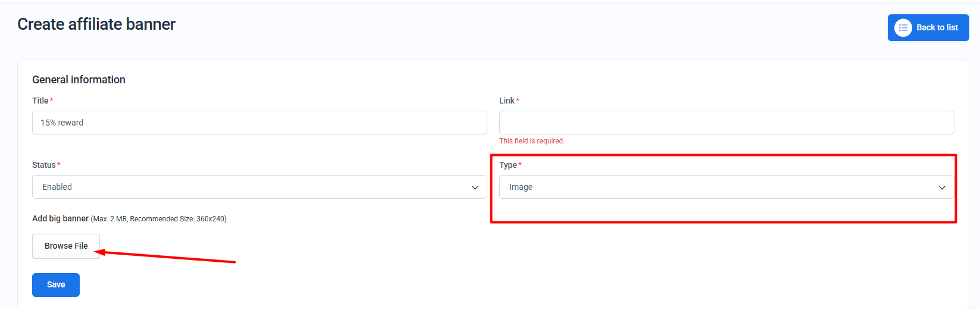This screenshot has width=980, height=310.
Task: Click into the empty Link field
Action: point(726,123)
